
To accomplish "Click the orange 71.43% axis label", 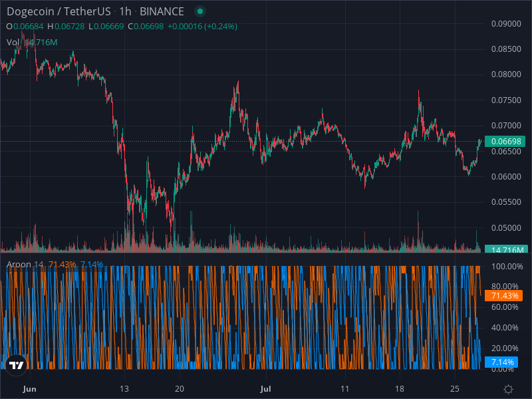I will (x=504, y=295).
